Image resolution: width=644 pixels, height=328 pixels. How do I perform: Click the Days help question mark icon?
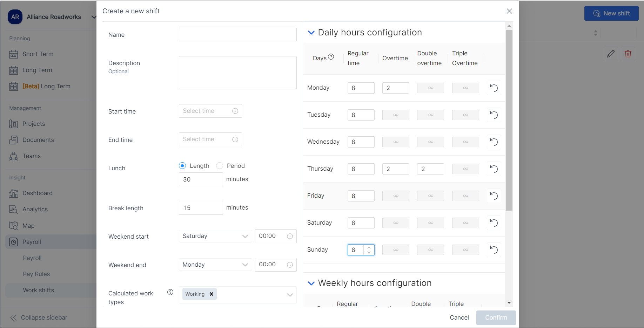[x=331, y=56]
